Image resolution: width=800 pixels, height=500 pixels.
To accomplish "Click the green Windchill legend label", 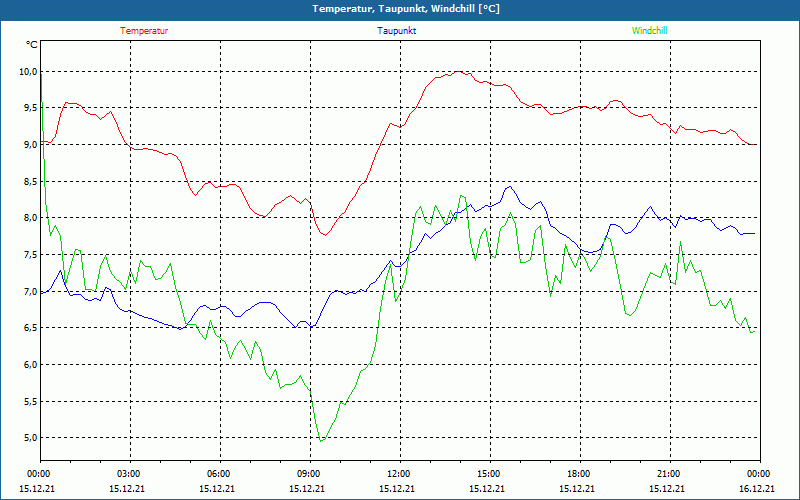I will [649, 31].
